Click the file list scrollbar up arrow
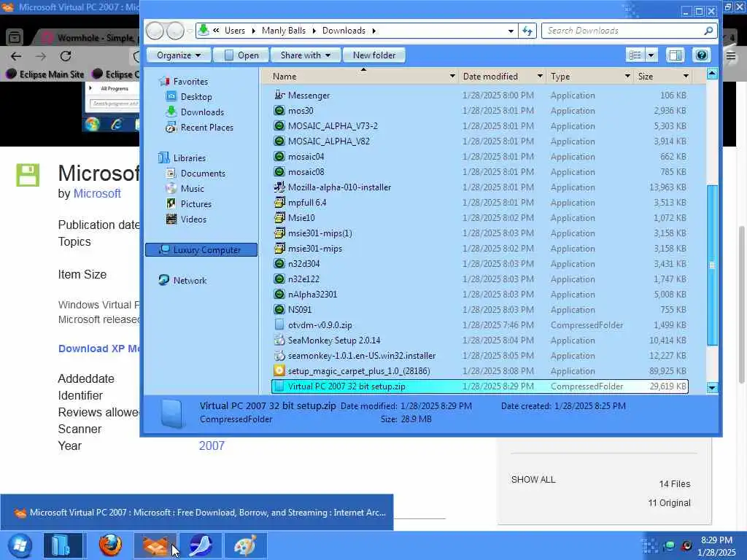 click(x=712, y=74)
